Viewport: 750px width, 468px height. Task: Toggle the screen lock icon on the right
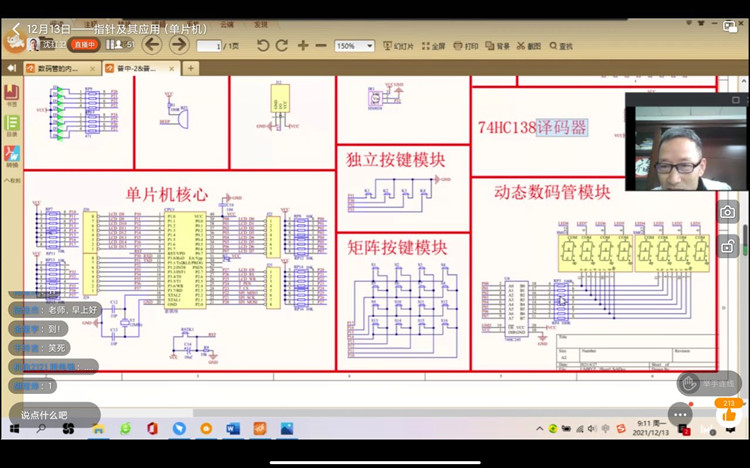pyautogui.click(x=728, y=246)
